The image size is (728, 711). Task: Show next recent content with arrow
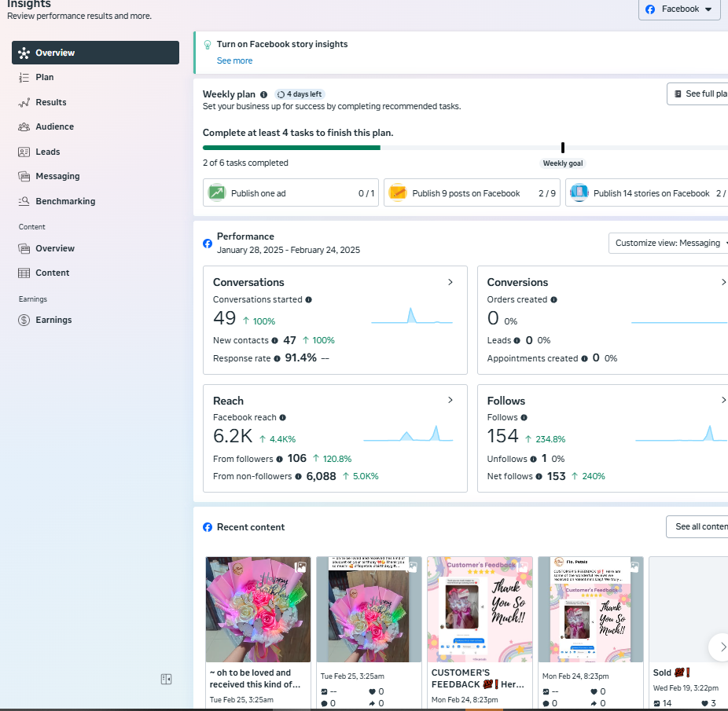pos(722,647)
